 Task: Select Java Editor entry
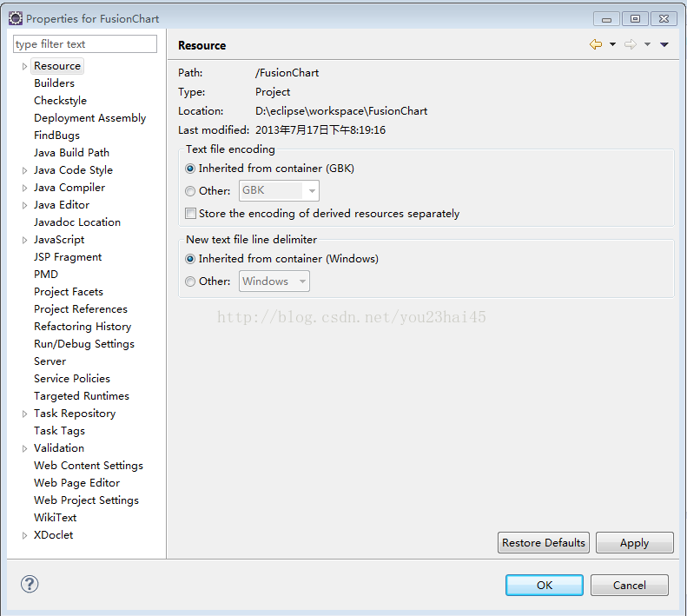[x=62, y=205]
